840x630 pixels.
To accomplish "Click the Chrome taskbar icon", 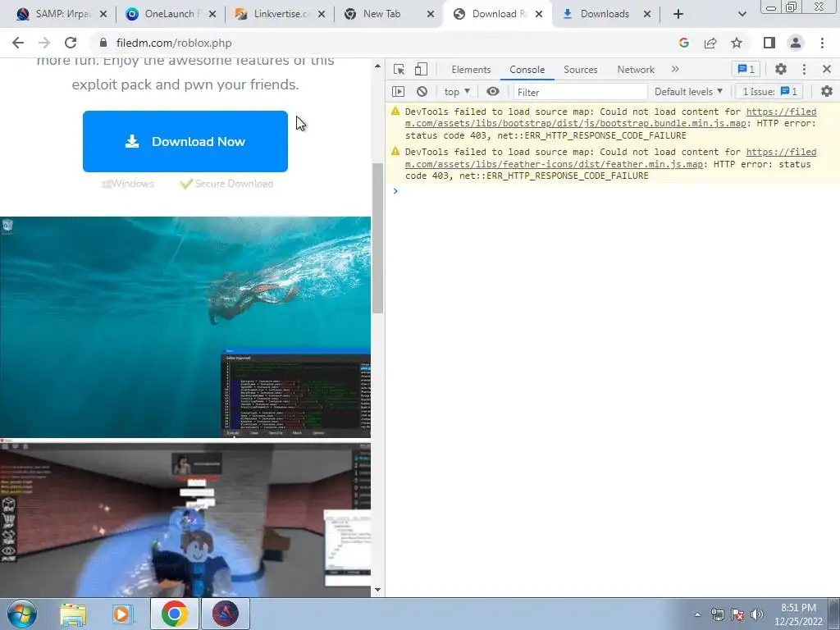I will [x=175, y=614].
